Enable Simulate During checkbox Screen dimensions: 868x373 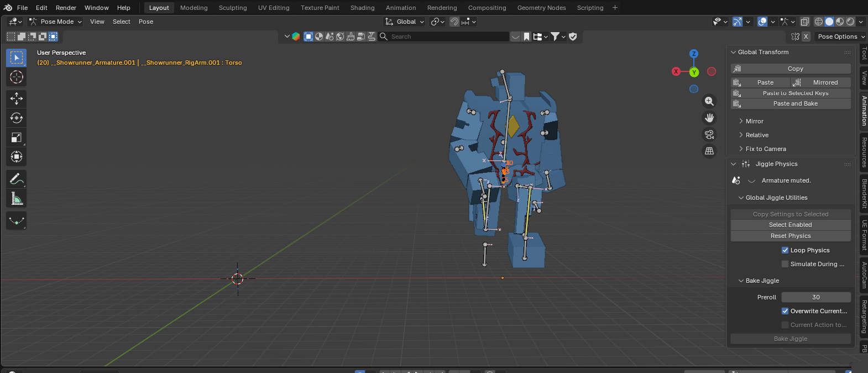[785, 264]
